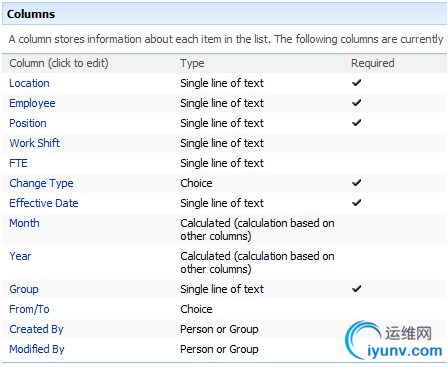Image resolution: width=448 pixels, height=367 pixels.
Task: Open the Change Type column
Action: click(41, 183)
